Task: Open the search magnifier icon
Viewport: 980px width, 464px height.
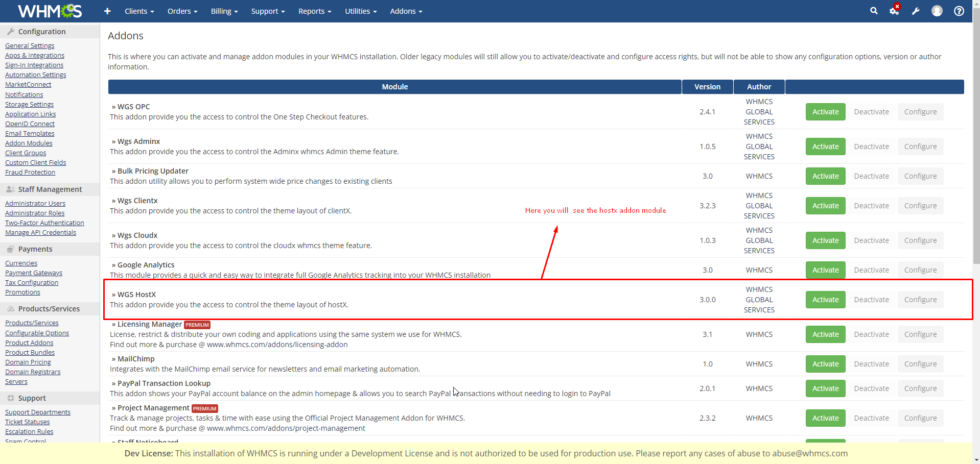Action: pyautogui.click(x=874, y=11)
